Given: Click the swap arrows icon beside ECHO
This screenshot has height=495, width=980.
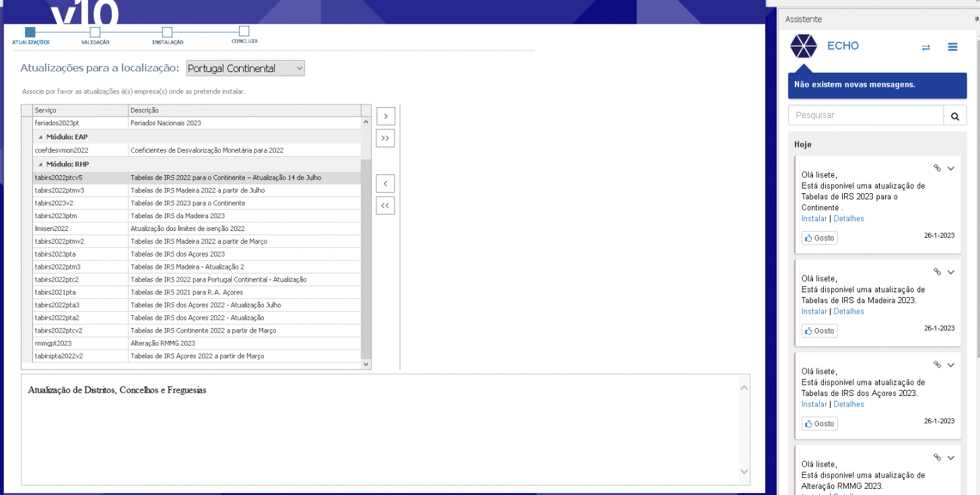Looking at the screenshot, I should [x=926, y=47].
